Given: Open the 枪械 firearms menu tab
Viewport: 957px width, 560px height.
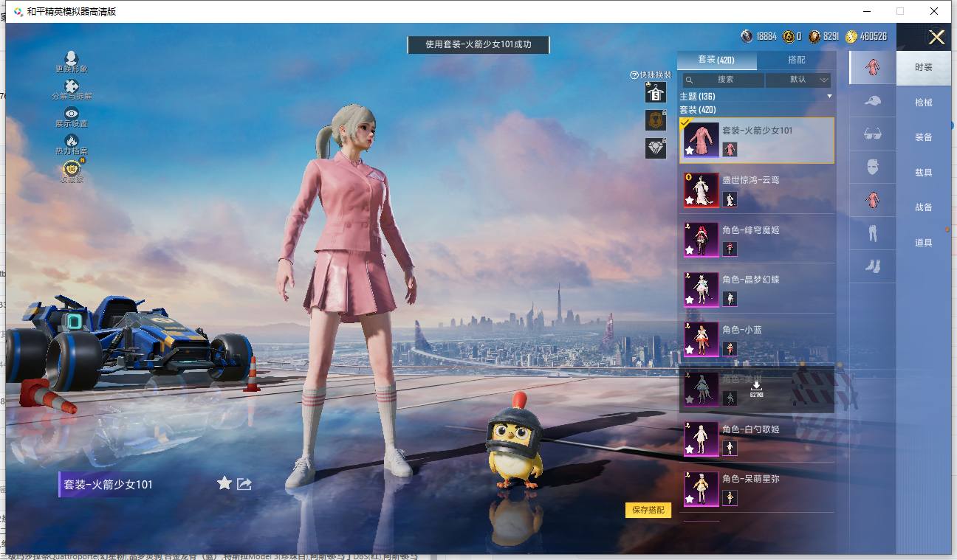Looking at the screenshot, I should pos(924,103).
